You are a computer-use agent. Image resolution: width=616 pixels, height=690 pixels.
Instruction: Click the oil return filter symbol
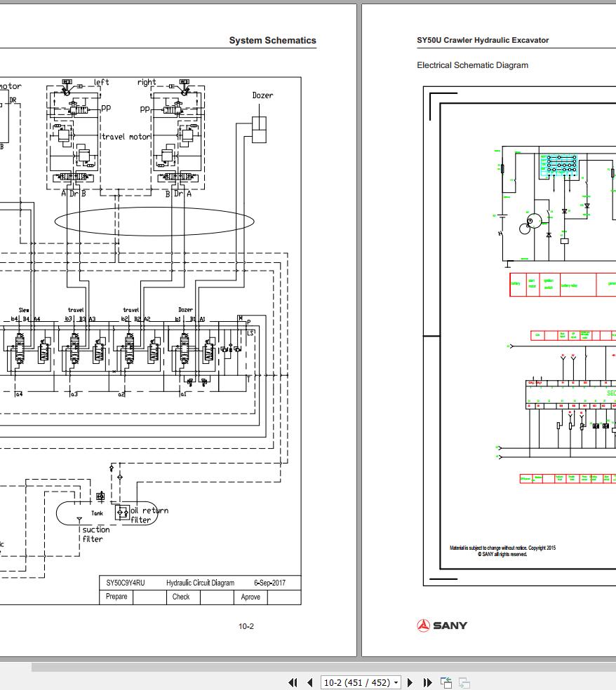[x=122, y=513]
